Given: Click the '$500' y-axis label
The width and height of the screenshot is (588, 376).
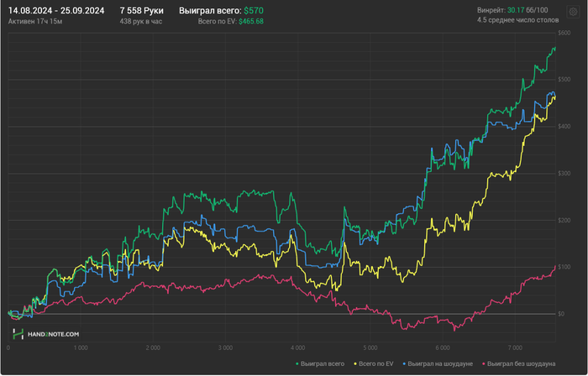Looking at the screenshot, I should [x=564, y=80].
